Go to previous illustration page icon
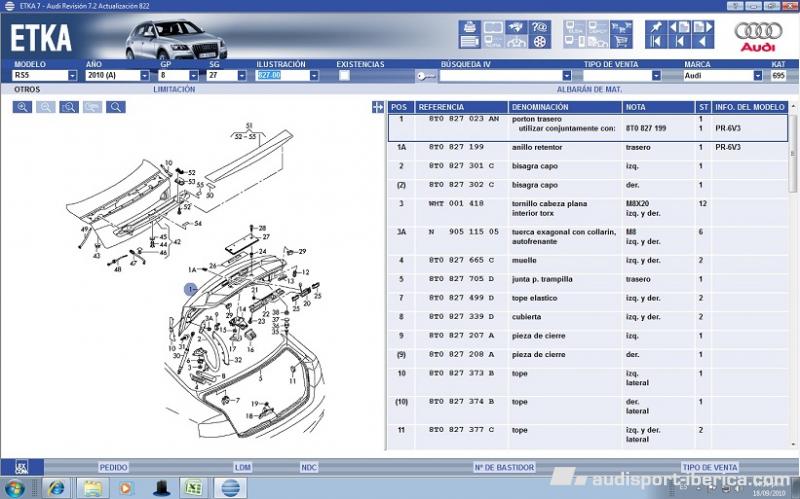Image resolution: width=800 pixels, height=499 pixels. [680, 27]
